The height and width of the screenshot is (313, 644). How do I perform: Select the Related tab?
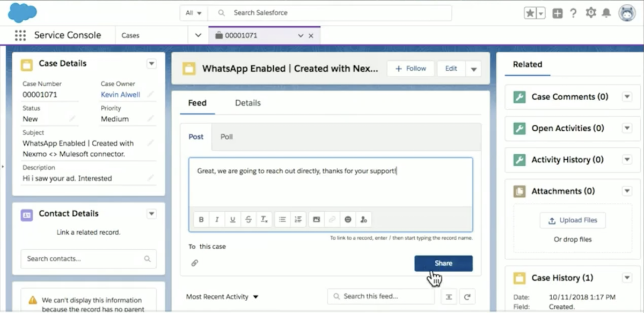[528, 64]
